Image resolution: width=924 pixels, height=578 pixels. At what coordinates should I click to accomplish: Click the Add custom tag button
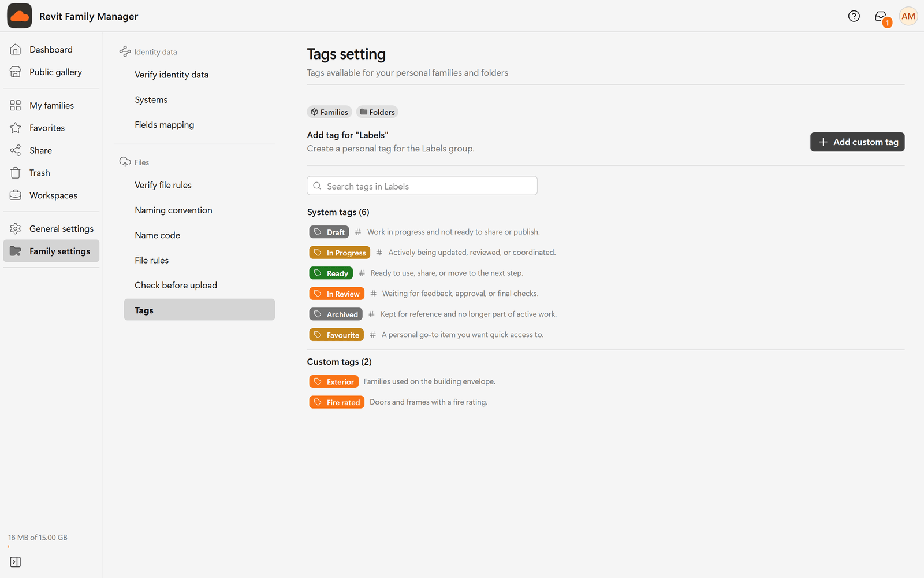point(857,142)
